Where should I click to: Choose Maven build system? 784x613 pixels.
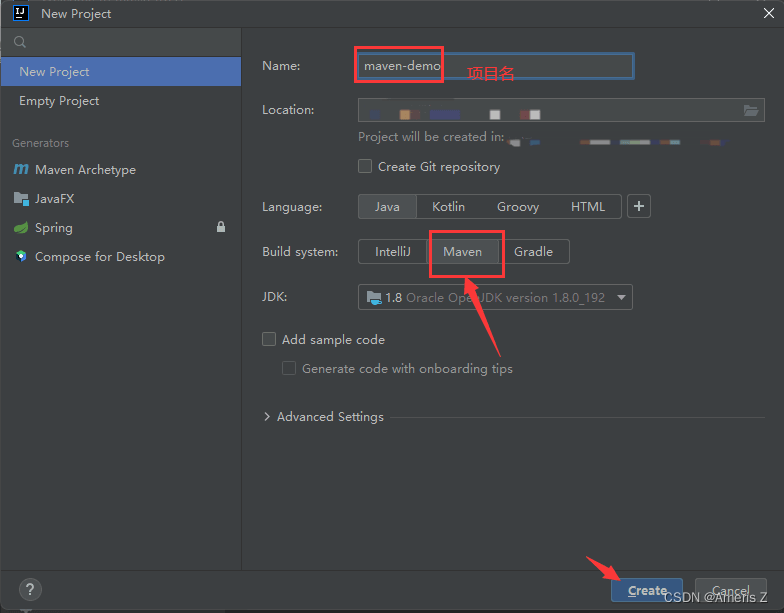click(462, 252)
